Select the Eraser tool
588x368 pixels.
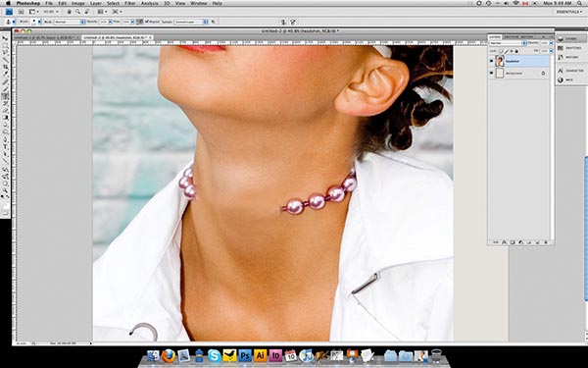(5, 111)
